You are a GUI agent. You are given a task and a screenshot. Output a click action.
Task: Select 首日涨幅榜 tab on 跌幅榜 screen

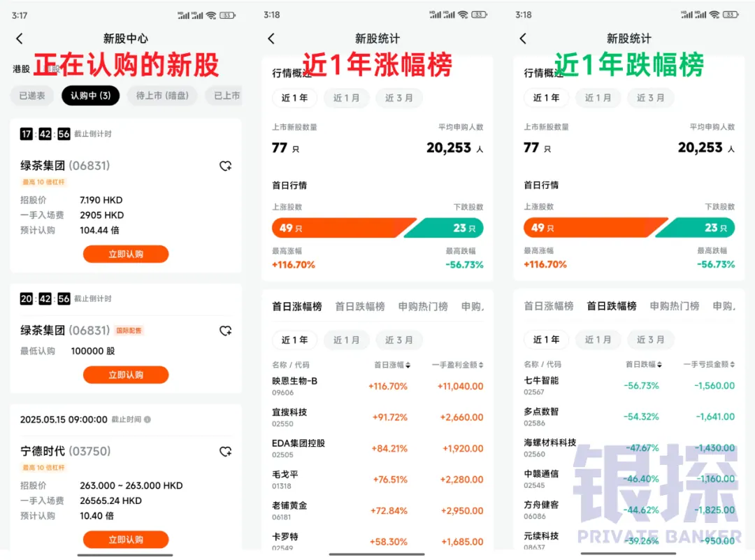tap(549, 306)
